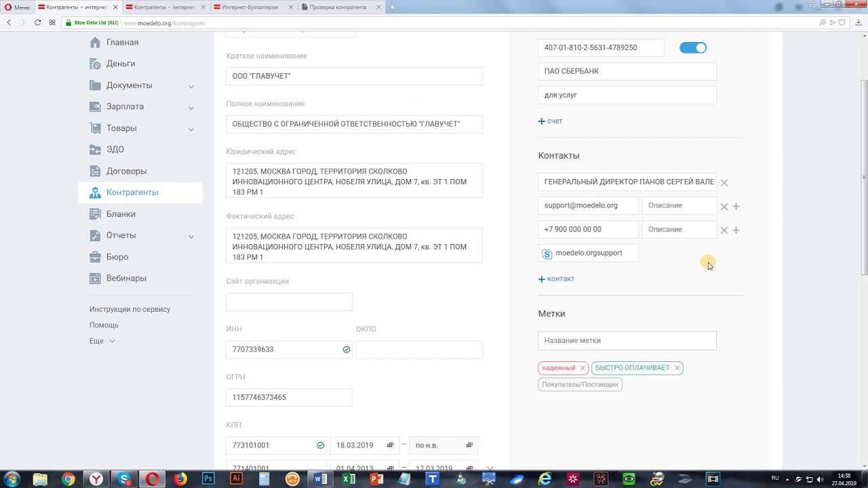
Task: Open the ЭДО sidebar section
Action: tap(115, 149)
